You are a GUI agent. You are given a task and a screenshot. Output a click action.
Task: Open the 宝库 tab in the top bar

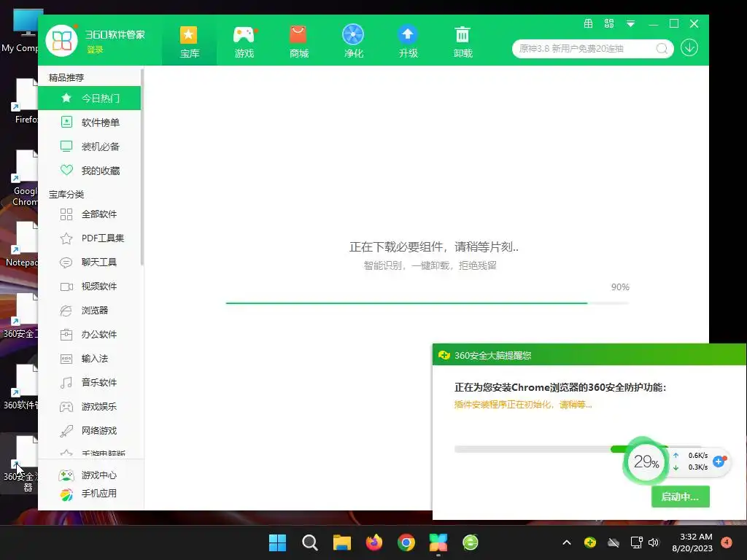point(189,42)
